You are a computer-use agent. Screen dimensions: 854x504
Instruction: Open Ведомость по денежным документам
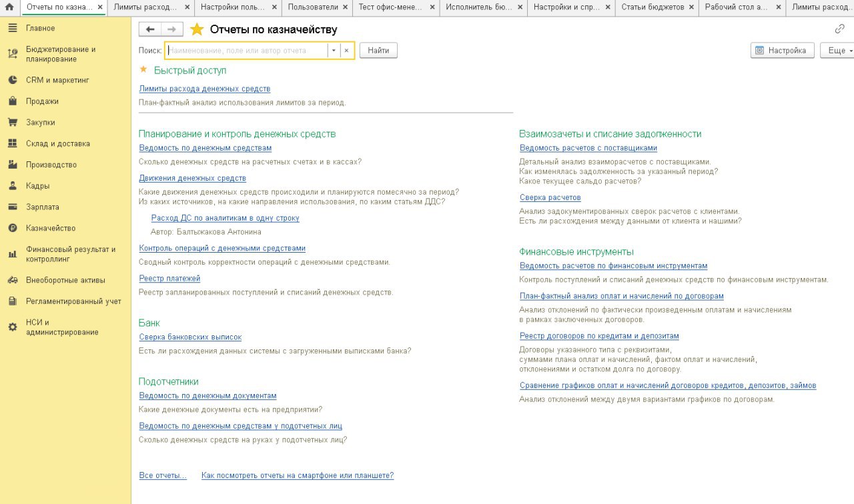click(x=207, y=396)
